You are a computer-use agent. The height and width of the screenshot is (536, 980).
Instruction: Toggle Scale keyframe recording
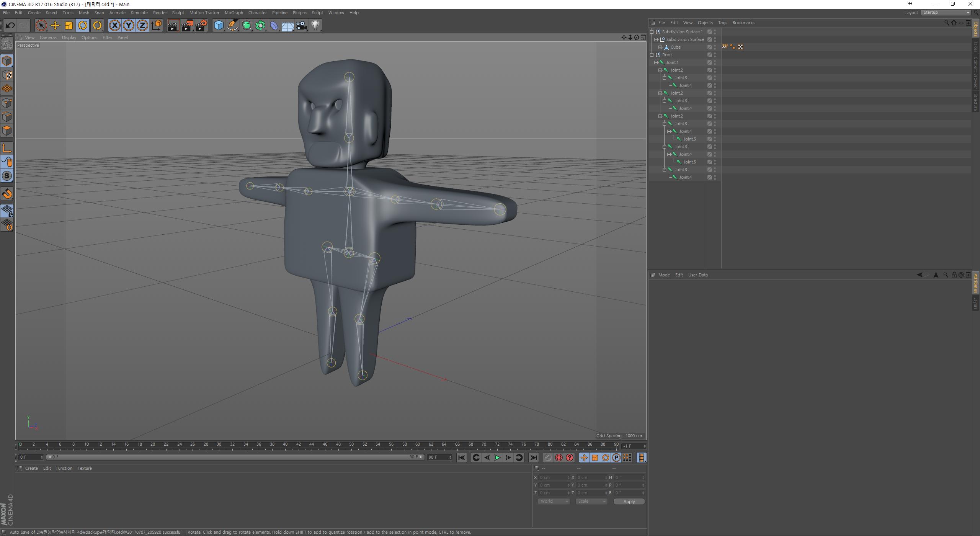click(x=595, y=458)
